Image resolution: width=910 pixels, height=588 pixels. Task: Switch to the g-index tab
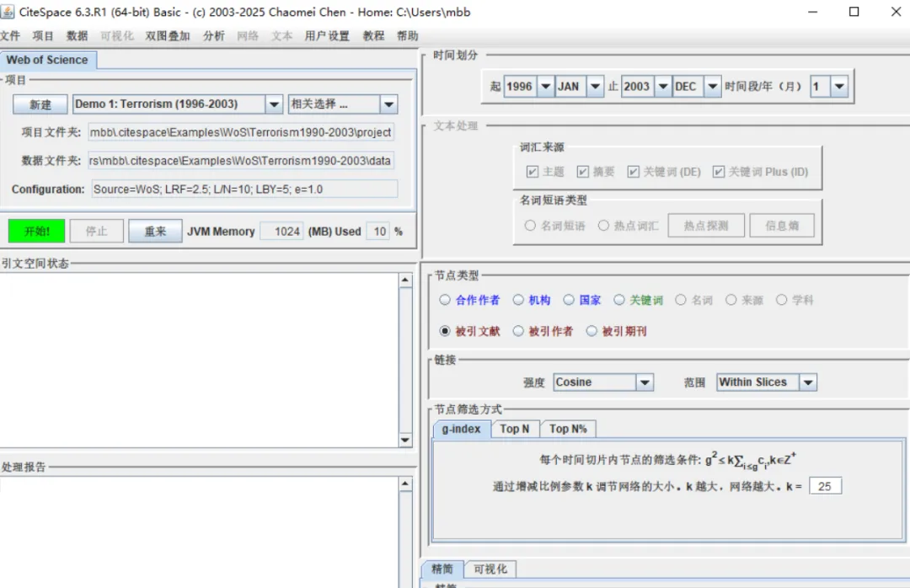[462, 429]
